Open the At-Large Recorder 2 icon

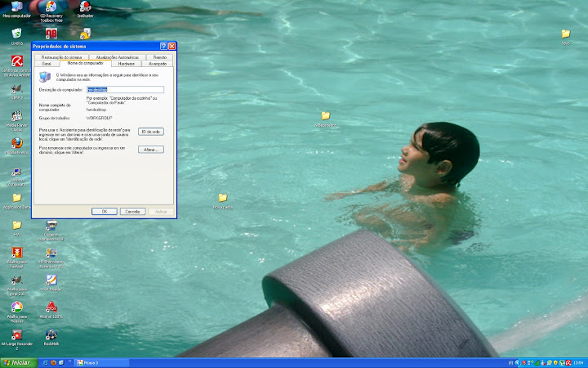coord(16,339)
